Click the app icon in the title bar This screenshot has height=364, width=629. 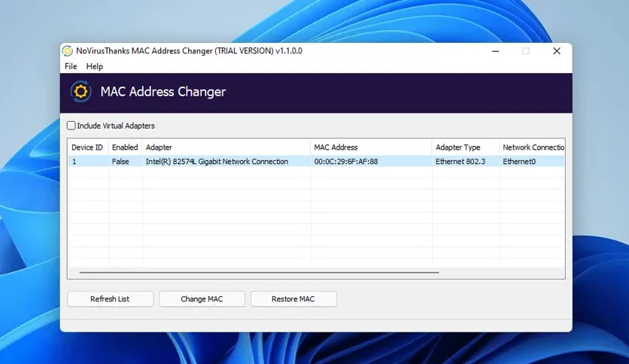(x=68, y=51)
